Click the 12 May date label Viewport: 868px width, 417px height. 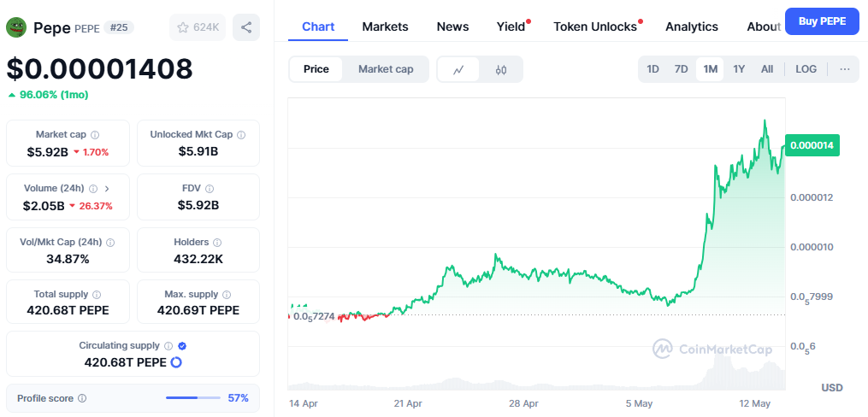click(756, 403)
